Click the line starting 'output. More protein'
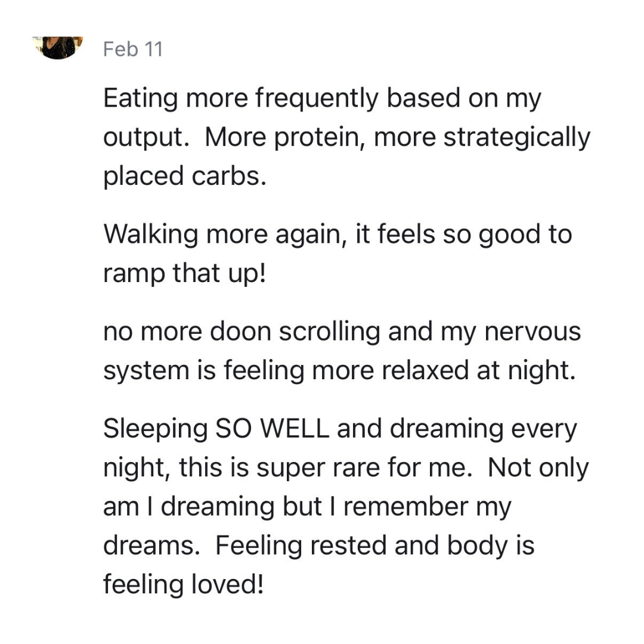The width and height of the screenshot is (644, 644). [x=346, y=137]
